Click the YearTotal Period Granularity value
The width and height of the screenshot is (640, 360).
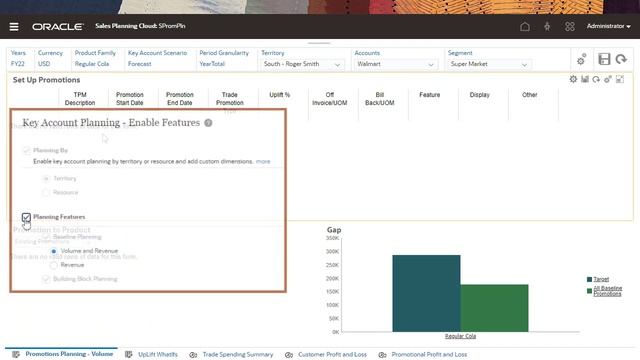click(x=212, y=64)
